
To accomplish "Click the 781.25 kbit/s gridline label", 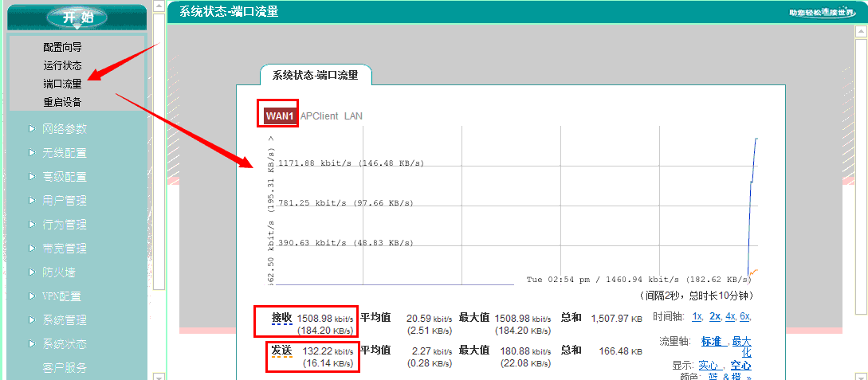I will 346,203.
